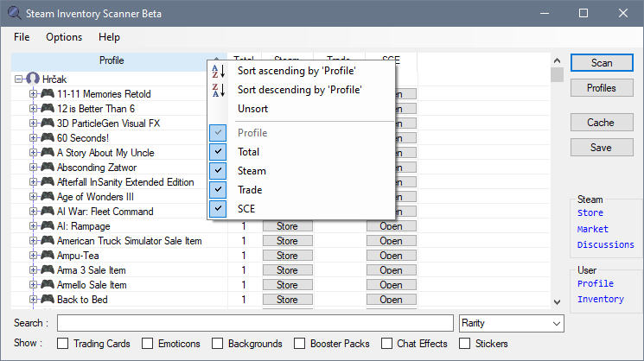Click the gamepad icon beside Absconding Zatwor
The image size is (644, 361).
pyautogui.click(x=48, y=167)
